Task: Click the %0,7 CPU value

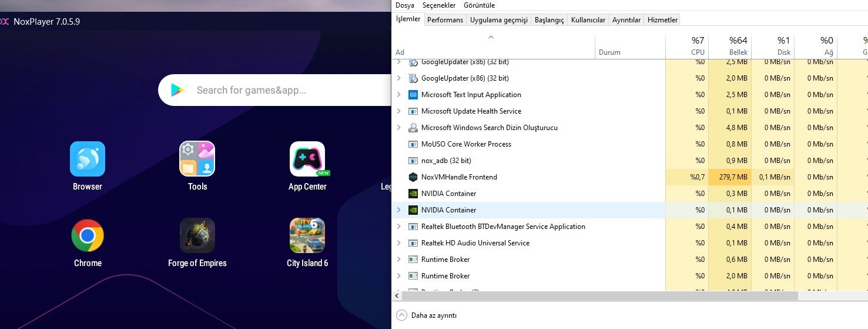Action: (698, 177)
